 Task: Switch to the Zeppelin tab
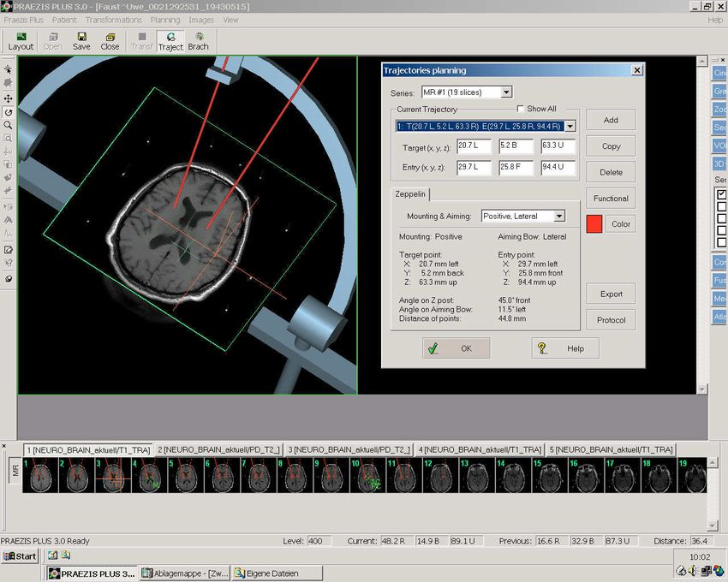(410, 194)
